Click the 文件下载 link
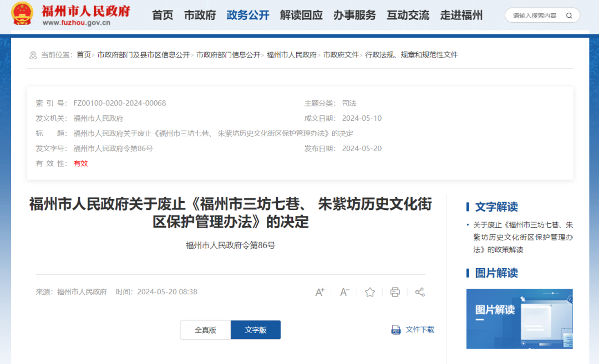The height and width of the screenshot is (364, 599). [x=420, y=330]
